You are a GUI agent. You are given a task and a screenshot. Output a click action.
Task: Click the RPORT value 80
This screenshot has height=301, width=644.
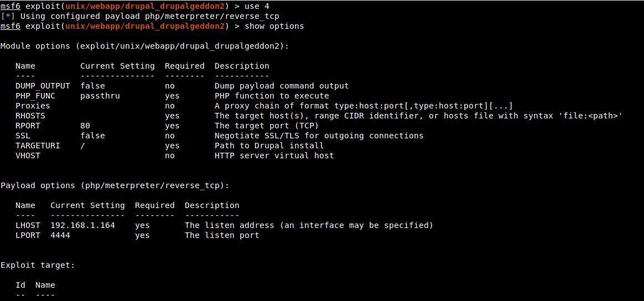click(x=85, y=126)
